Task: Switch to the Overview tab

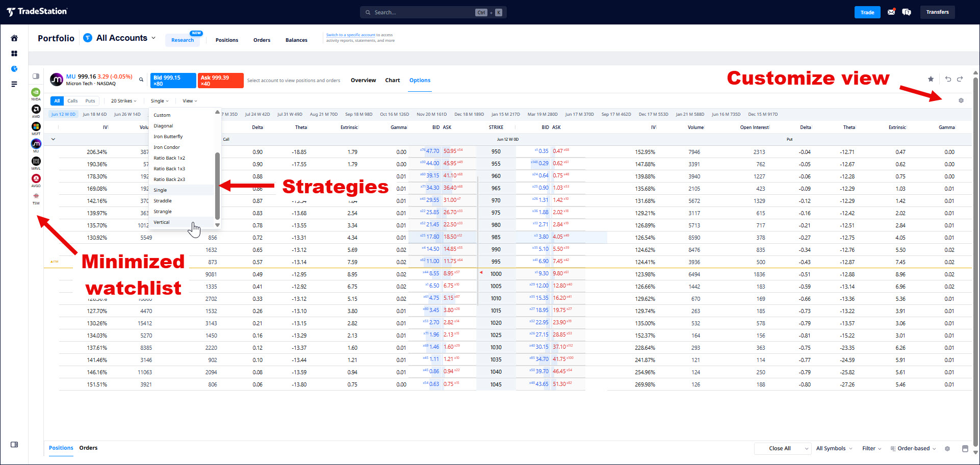Action: click(363, 81)
